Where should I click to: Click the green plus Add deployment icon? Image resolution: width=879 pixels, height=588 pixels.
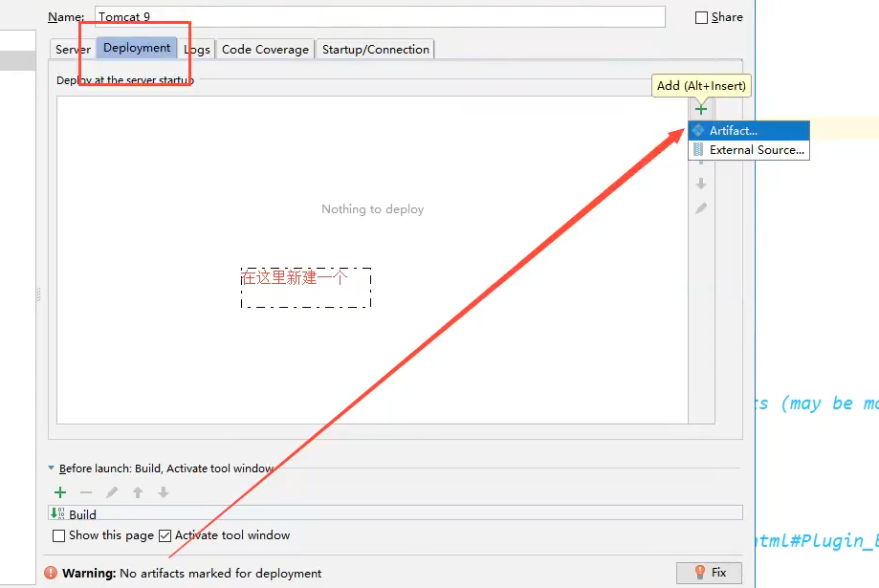(x=701, y=109)
